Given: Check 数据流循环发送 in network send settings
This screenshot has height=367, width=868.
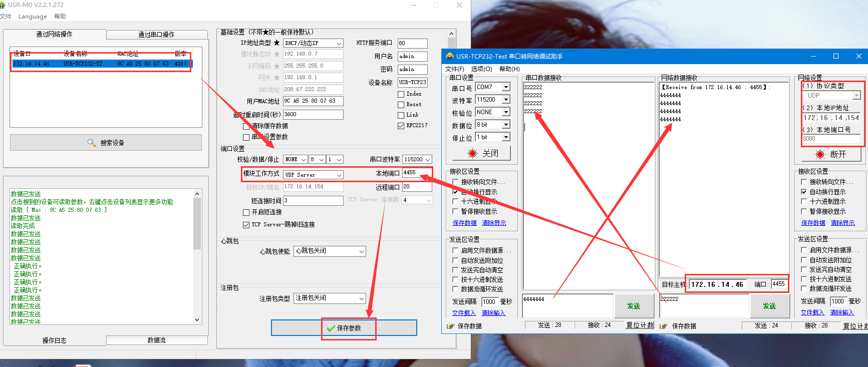Looking at the screenshot, I should [x=804, y=288].
